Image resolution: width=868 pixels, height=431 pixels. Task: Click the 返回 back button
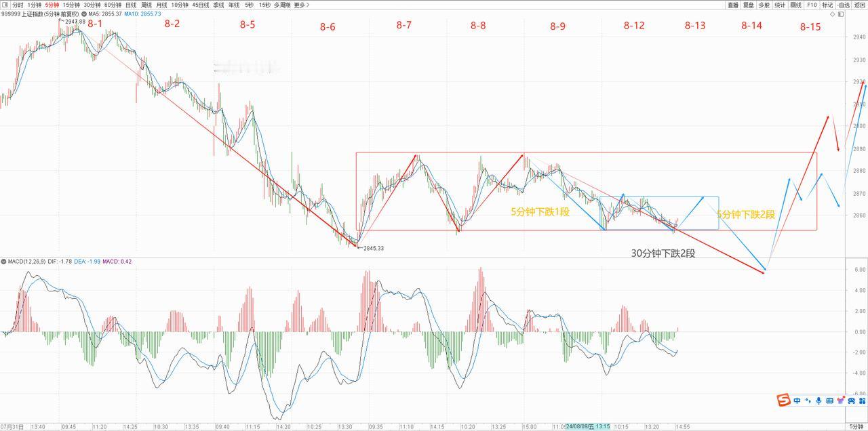click(x=859, y=5)
